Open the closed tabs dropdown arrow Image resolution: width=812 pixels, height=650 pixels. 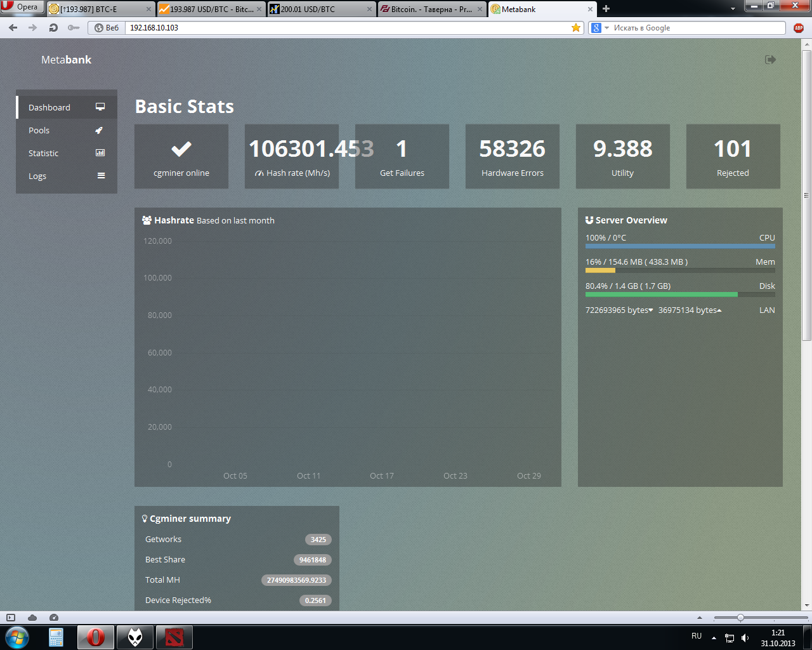tap(733, 9)
